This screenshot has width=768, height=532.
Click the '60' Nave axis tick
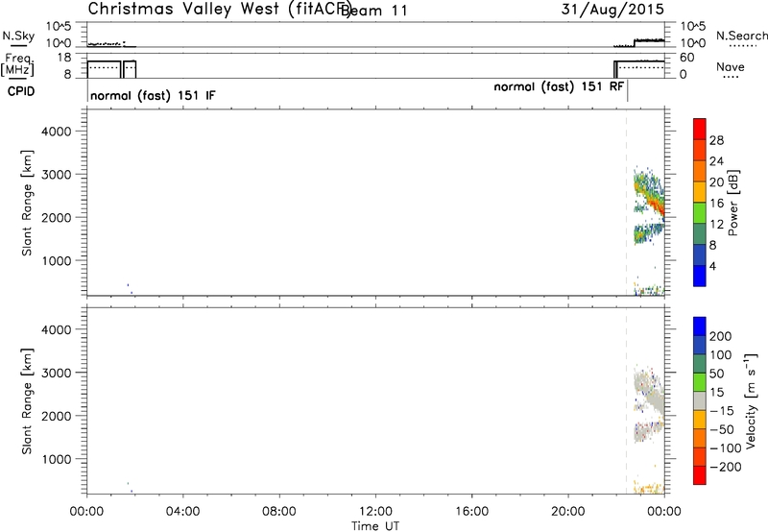point(687,58)
